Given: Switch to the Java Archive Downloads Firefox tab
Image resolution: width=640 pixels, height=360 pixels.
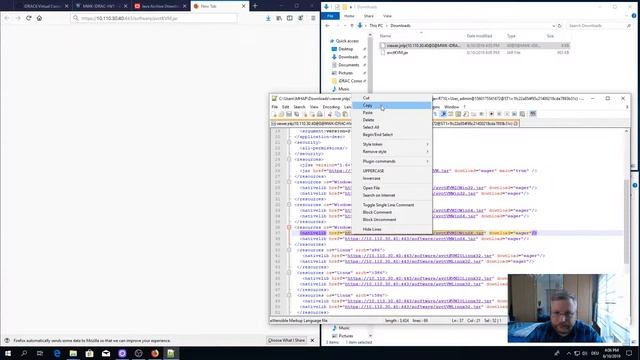Looking at the screenshot, I should (x=160, y=6).
